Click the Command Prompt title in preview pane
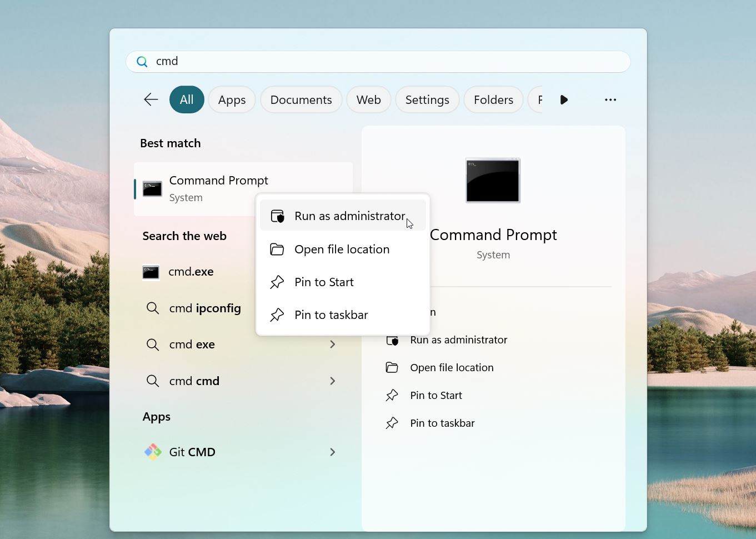756x539 pixels. coord(493,235)
